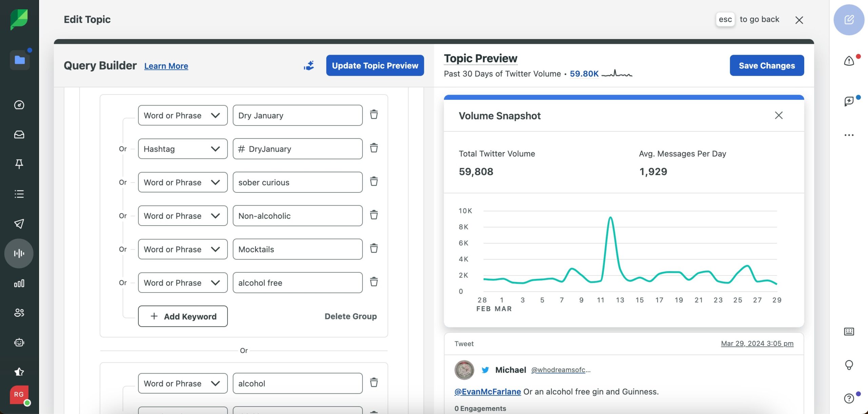Delete the alcohol free keyword row
Screen dimensions: 868x414
(374, 282)
